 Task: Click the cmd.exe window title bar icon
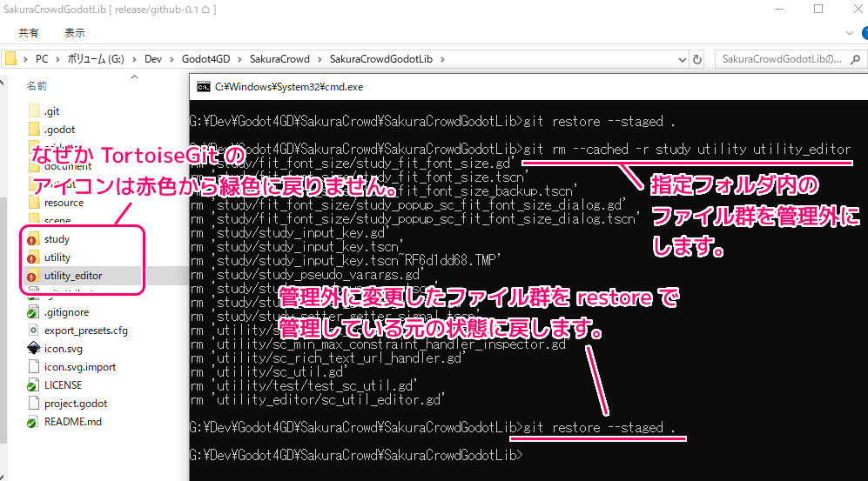click(x=203, y=87)
